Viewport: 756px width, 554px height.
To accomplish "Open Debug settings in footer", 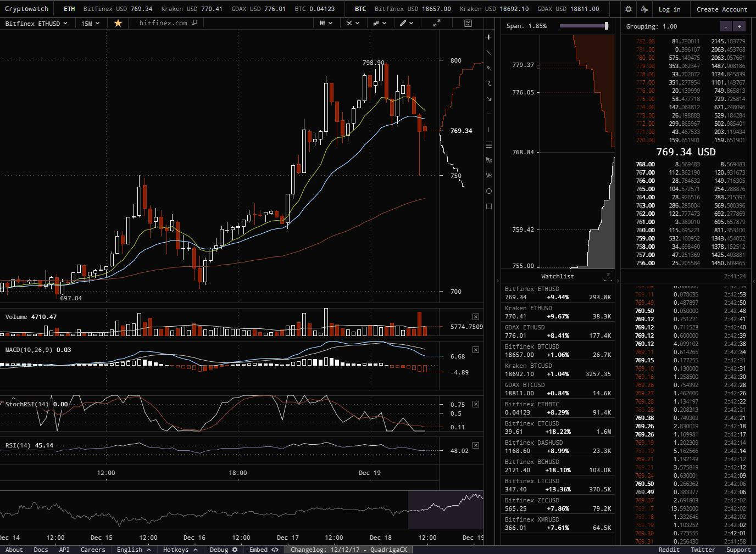I will (x=224, y=550).
